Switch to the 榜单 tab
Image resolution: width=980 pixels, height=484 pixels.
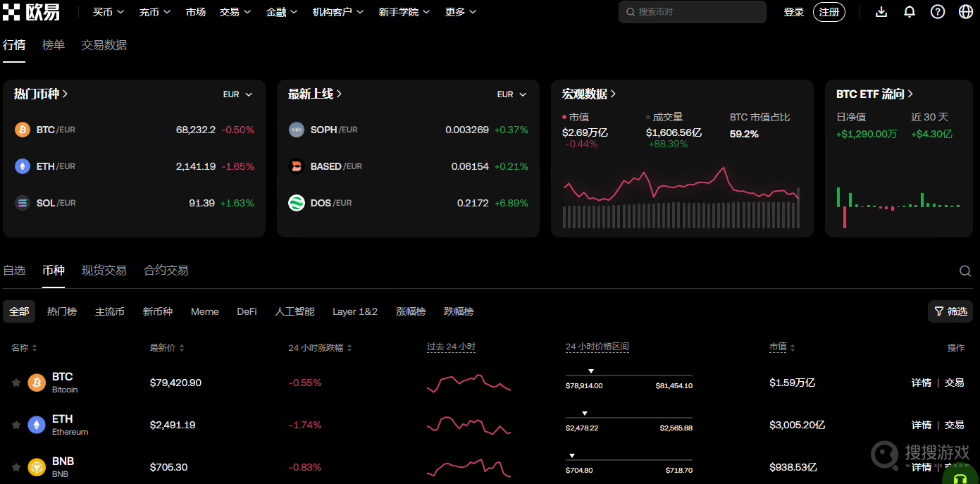[x=54, y=45]
